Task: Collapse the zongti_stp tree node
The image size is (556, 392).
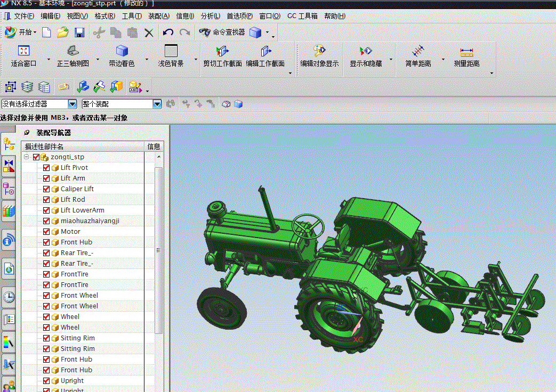Action: coord(26,157)
